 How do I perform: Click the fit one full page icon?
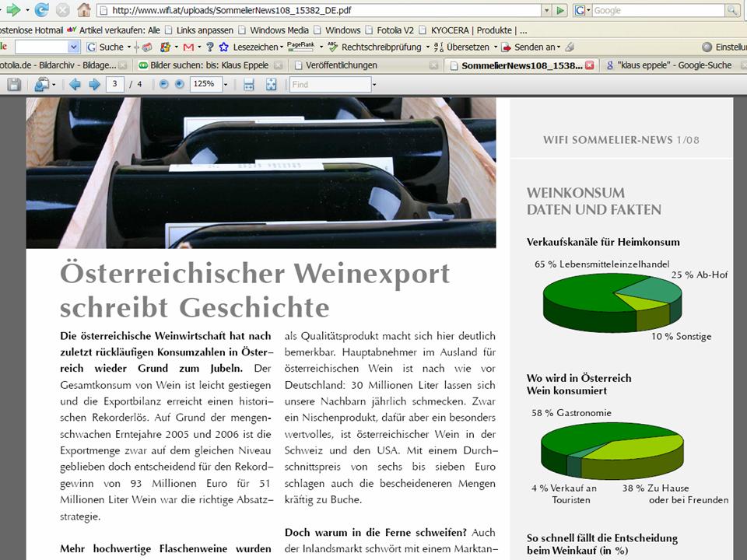(x=271, y=84)
